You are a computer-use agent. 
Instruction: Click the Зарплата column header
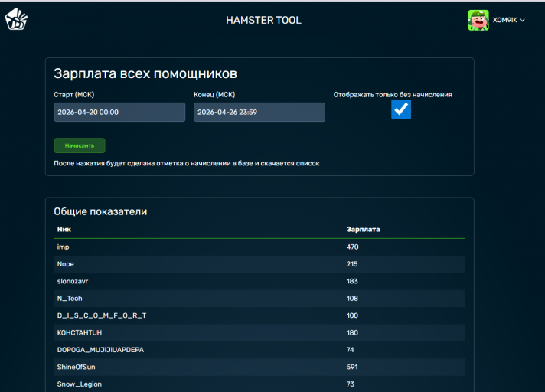coord(363,230)
